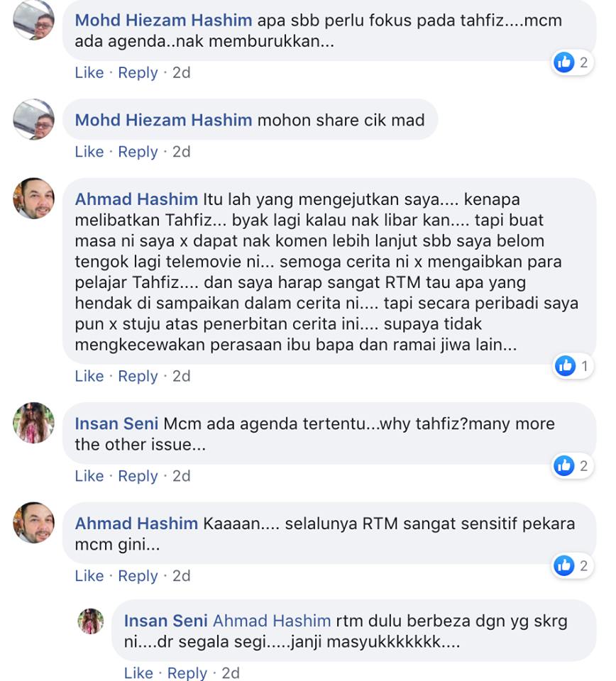Open Ahmad Hashim's name on "Itu lah" comment
This screenshot has width=616, height=681.
click(136, 199)
